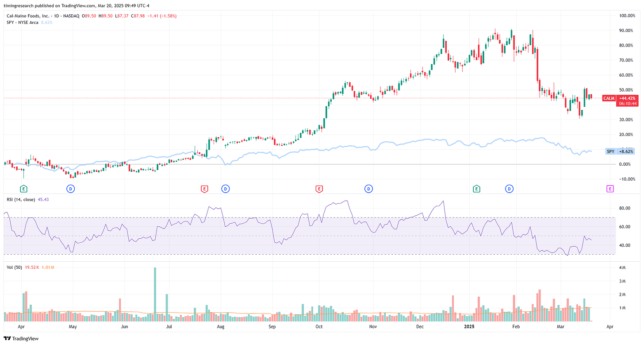Screen dimensions: 644x345
Task: Click the dividend marker just before May
Action: [x=70, y=189]
